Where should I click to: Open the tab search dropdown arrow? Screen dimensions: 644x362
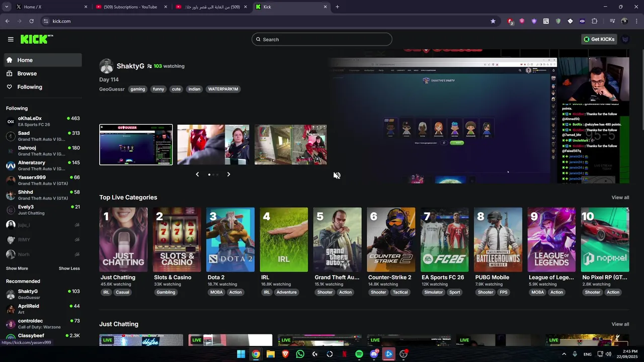(x=6, y=7)
